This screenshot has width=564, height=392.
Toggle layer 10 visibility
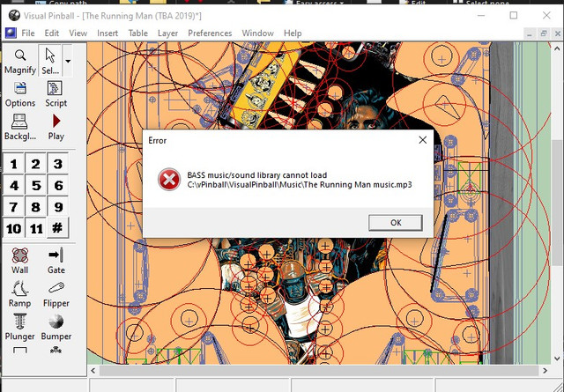[14, 228]
